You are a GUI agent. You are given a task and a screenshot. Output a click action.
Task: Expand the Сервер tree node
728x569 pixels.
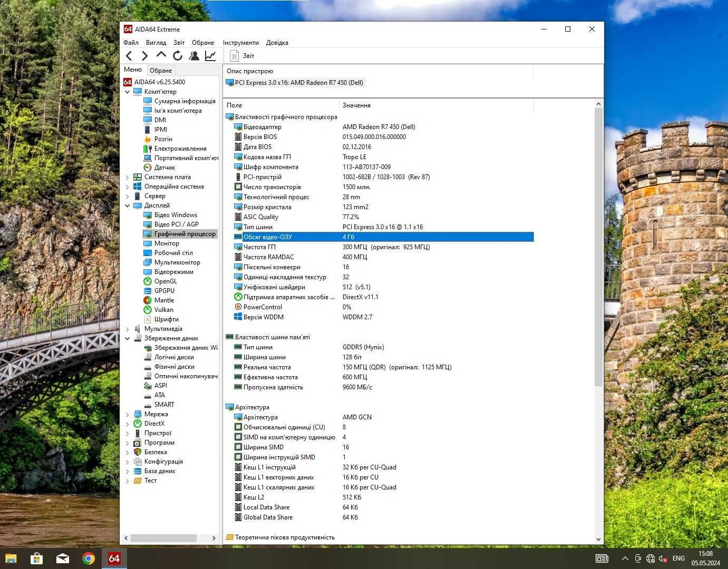coord(128,196)
